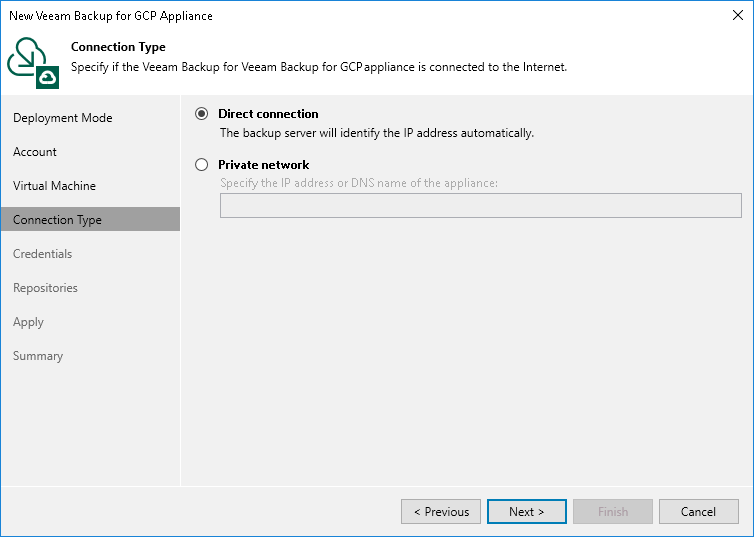
Task: Switch to the Virtual Machine step
Action: coord(54,186)
